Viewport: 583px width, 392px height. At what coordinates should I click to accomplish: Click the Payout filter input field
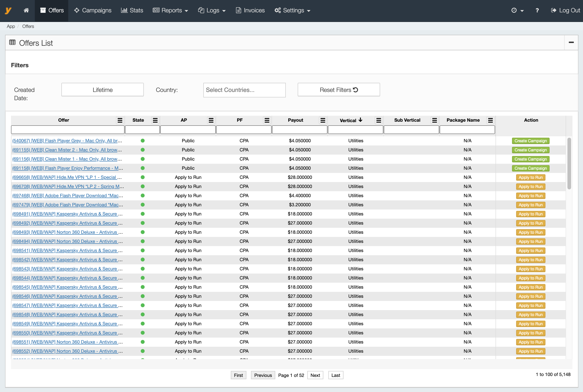(x=299, y=130)
